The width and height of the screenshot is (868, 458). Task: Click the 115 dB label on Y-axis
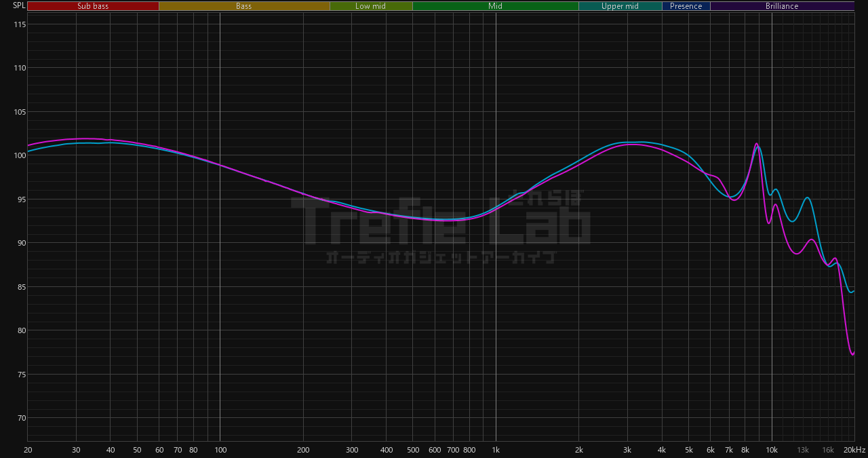[19, 24]
